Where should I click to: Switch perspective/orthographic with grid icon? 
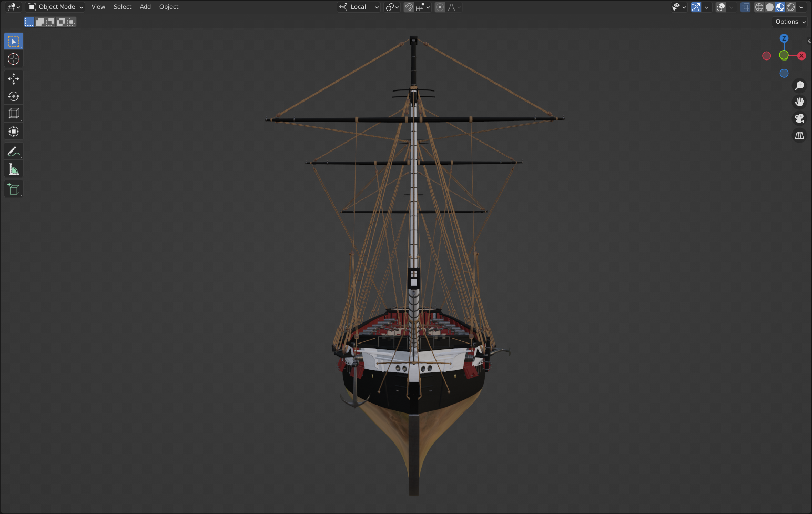pyautogui.click(x=799, y=135)
